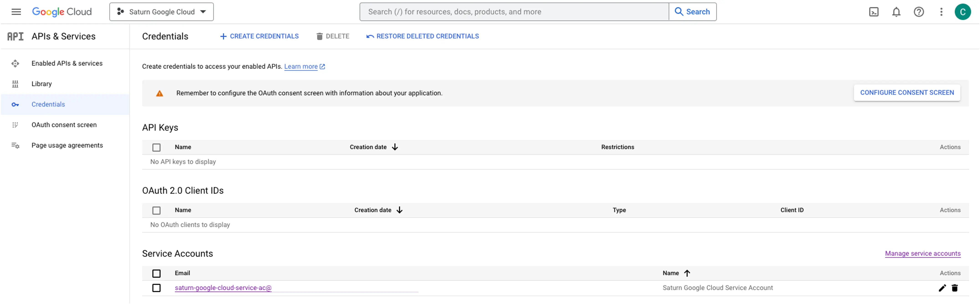This screenshot has width=980, height=304.
Task: Click the Google Cloud logo
Action: pyautogui.click(x=62, y=12)
